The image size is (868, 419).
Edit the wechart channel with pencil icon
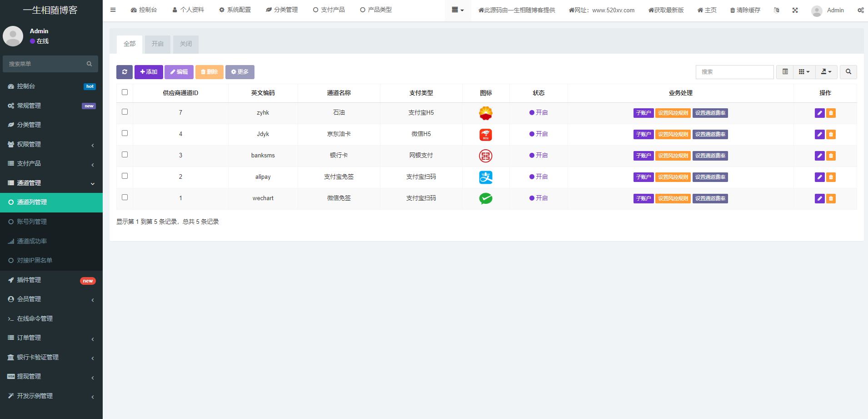(819, 198)
